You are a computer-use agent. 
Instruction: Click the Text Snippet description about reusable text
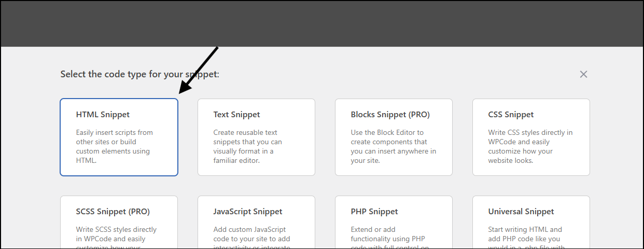(248, 146)
